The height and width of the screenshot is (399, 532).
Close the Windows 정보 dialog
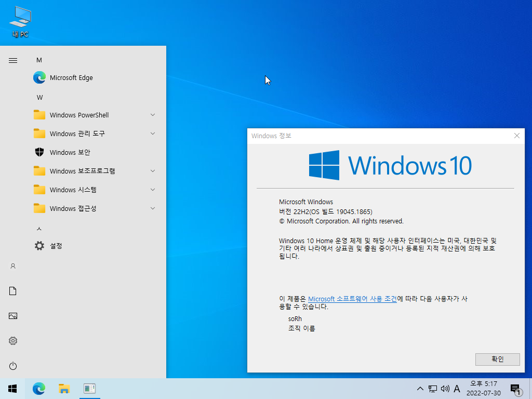tap(517, 136)
